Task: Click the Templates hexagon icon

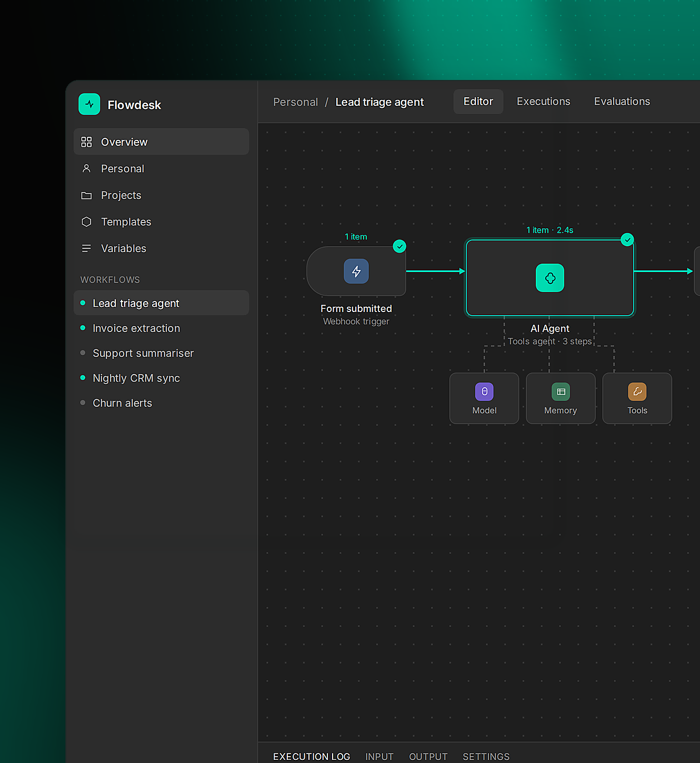Action: coord(86,222)
